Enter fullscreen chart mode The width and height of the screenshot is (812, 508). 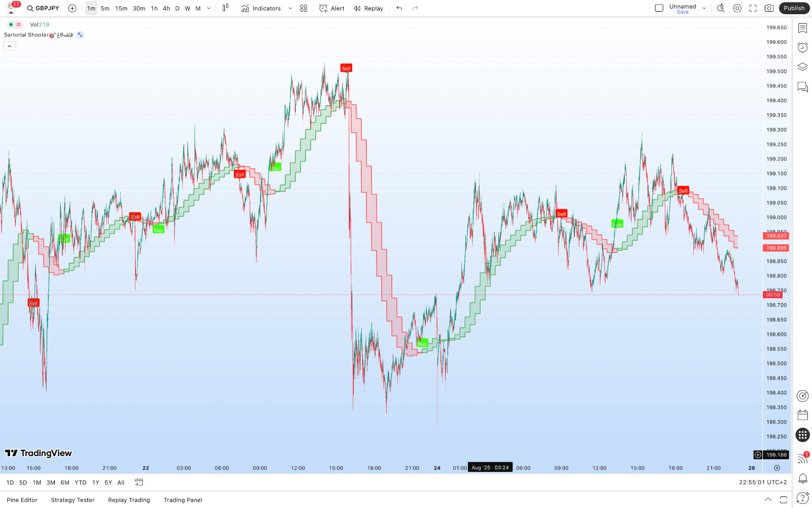(753, 8)
